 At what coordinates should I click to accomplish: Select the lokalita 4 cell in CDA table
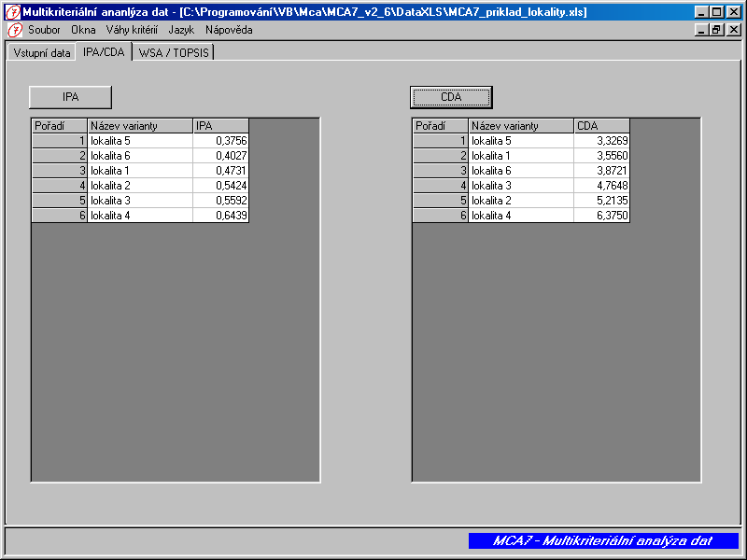(x=521, y=216)
